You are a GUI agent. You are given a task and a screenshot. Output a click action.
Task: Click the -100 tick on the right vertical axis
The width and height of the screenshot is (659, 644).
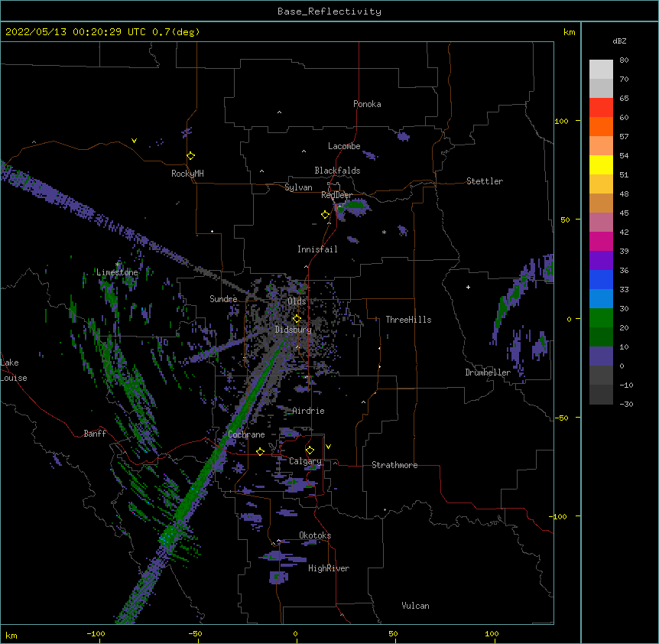[x=559, y=516]
